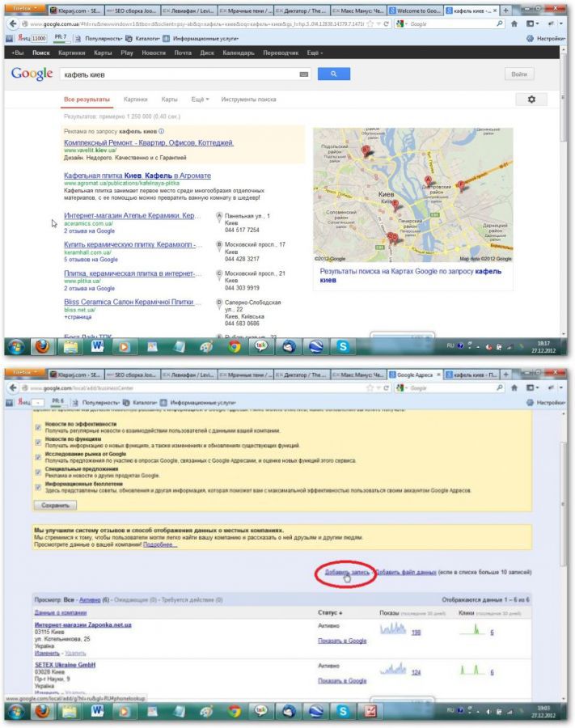Open 'Инструменты поиска' search tools
575x728 pixels.
coord(249,99)
